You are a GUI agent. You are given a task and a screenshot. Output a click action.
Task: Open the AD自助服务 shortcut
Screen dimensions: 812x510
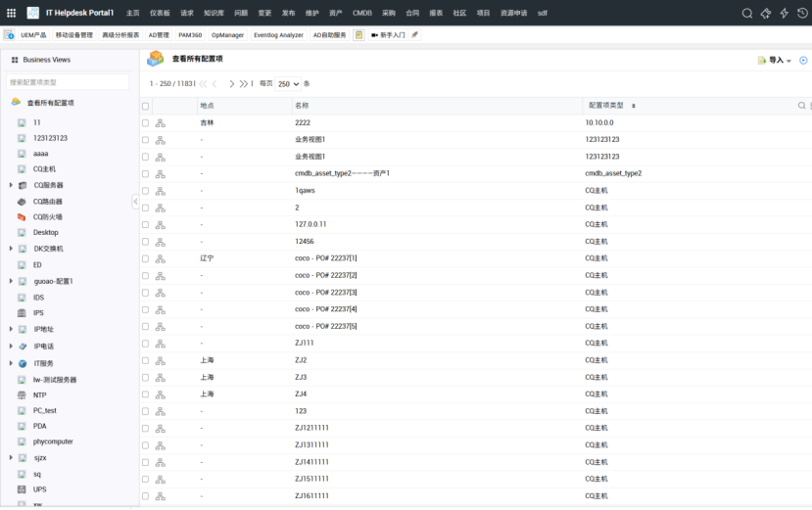tap(329, 35)
